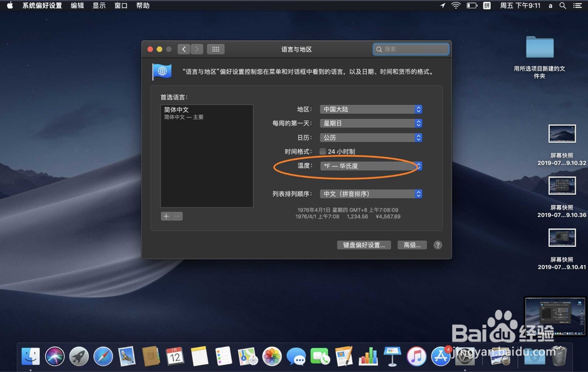Open Mail stamp icon in Dock
The height and width of the screenshot is (372, 588).
point(127,356)
